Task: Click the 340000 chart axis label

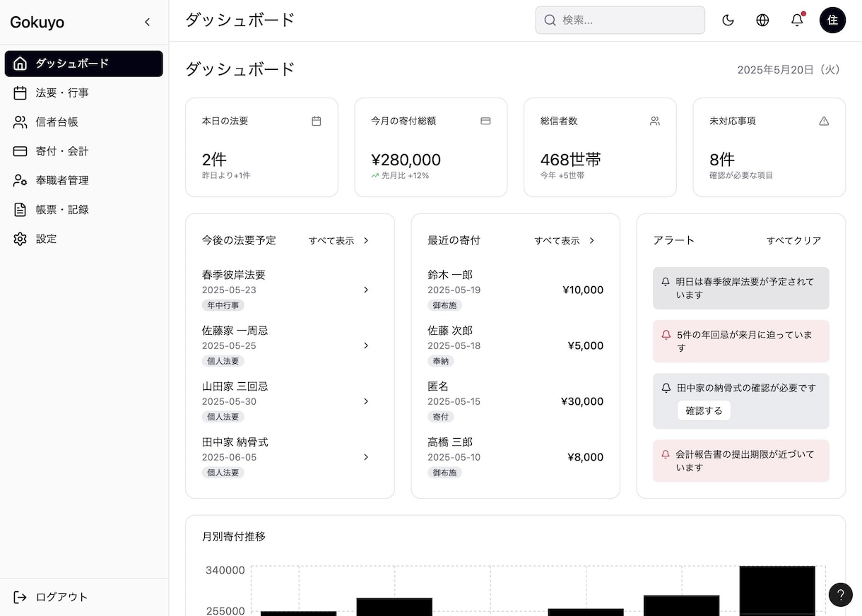Action: (x=225, y=570)
